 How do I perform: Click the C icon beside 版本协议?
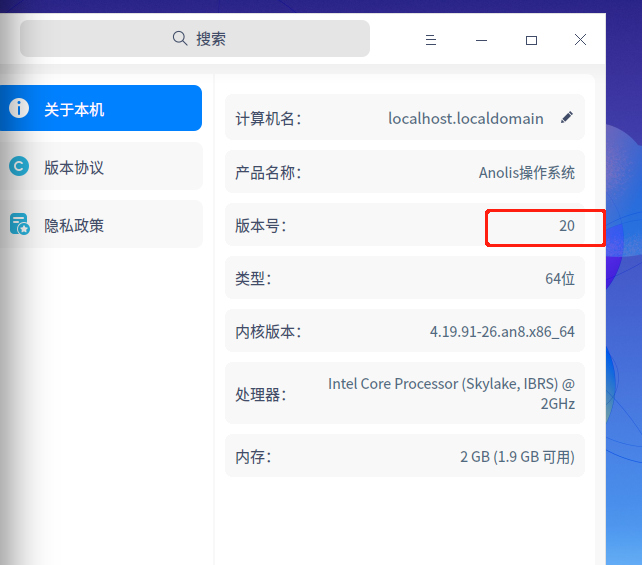[x=19, y=167]
